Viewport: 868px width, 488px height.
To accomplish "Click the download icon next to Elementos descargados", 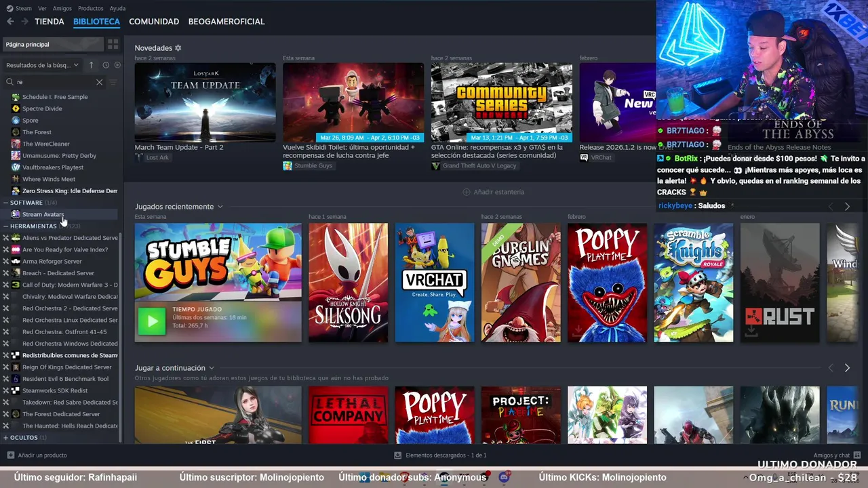I will [x=398, y=455].
